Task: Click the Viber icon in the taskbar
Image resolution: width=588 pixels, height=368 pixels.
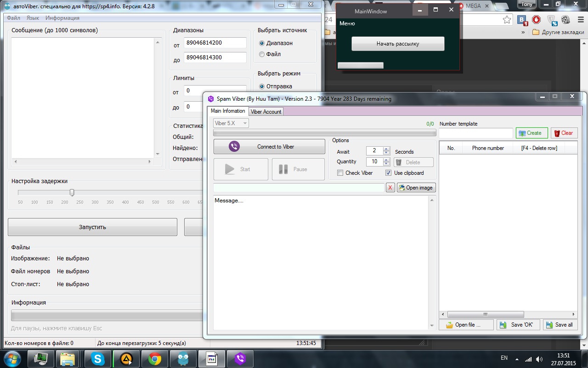Action: [x=240, y=358]
